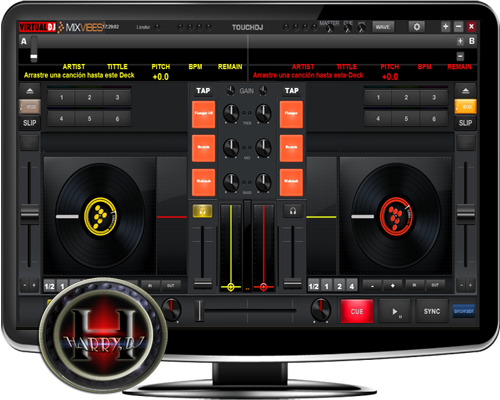Toggle the tan button above SLIP on deck A
The height and width of the screenshot is (400, 500).
click(x=30, y=107)
